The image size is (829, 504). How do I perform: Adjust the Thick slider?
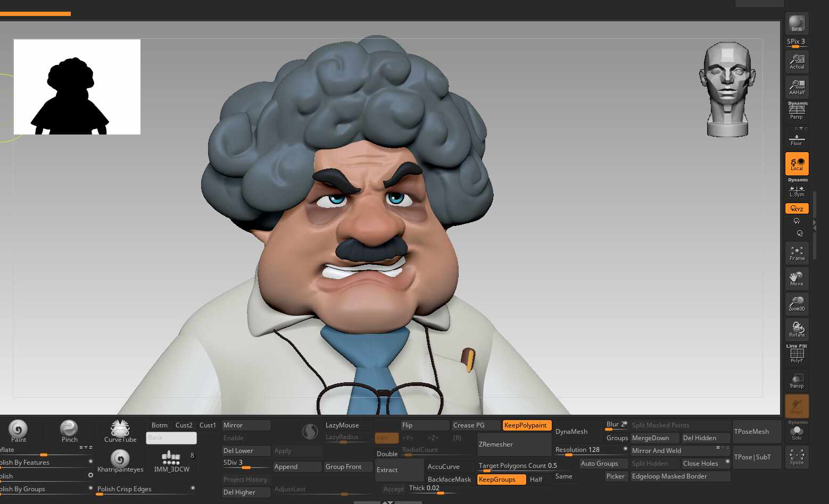point(432,489)
